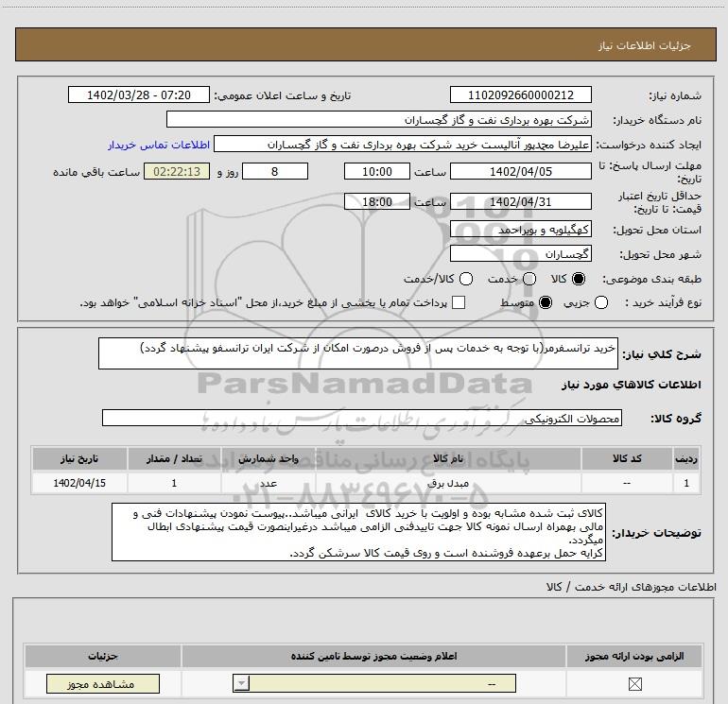728x704 pixels.
Task: Select متوسط purchase process type
Action: click(546, 302)
